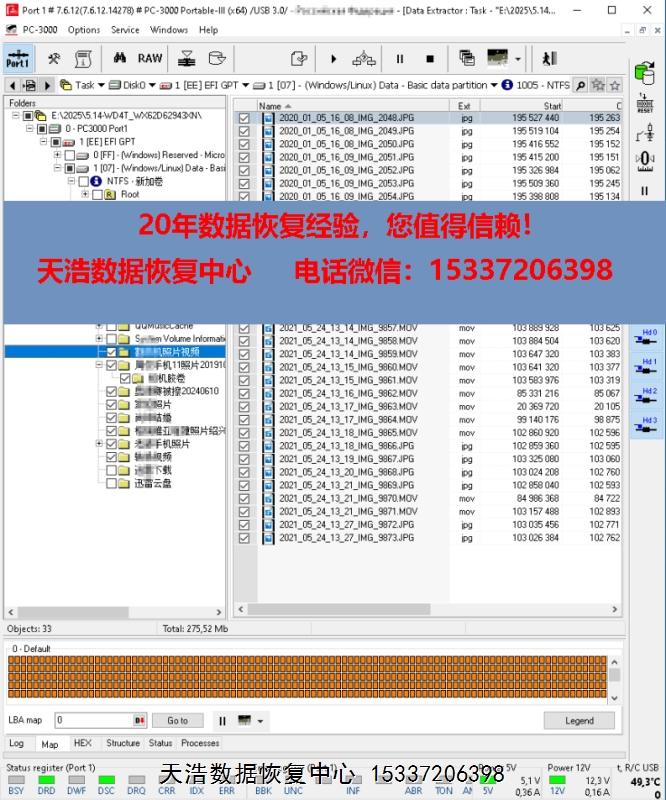Click the magnifier search icon on path bar
This screenshot has height=800, width=666.
[579, 86]
